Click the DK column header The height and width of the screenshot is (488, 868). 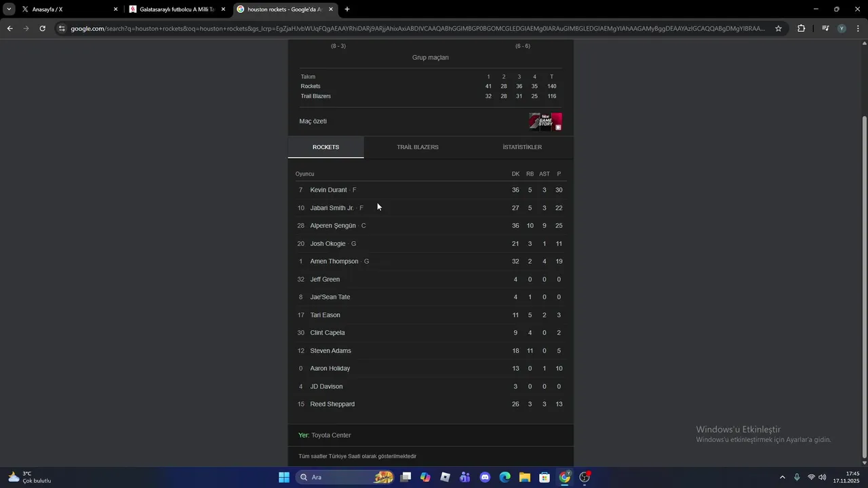click(x=515, y=174)
